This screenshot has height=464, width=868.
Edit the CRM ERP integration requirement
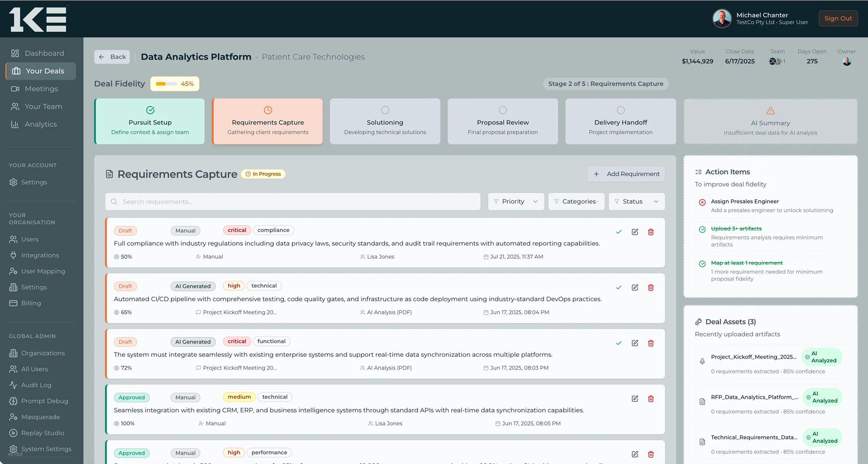click(x=635, y=399)
